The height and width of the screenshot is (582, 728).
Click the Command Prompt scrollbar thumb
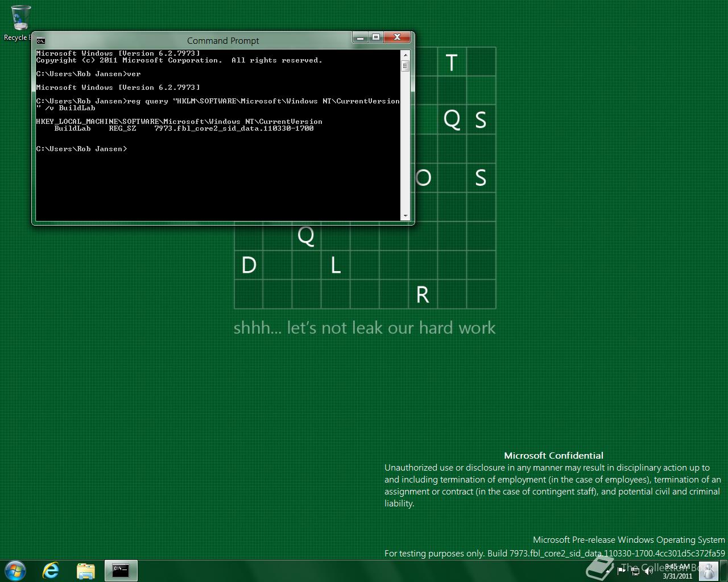[406, 65]
